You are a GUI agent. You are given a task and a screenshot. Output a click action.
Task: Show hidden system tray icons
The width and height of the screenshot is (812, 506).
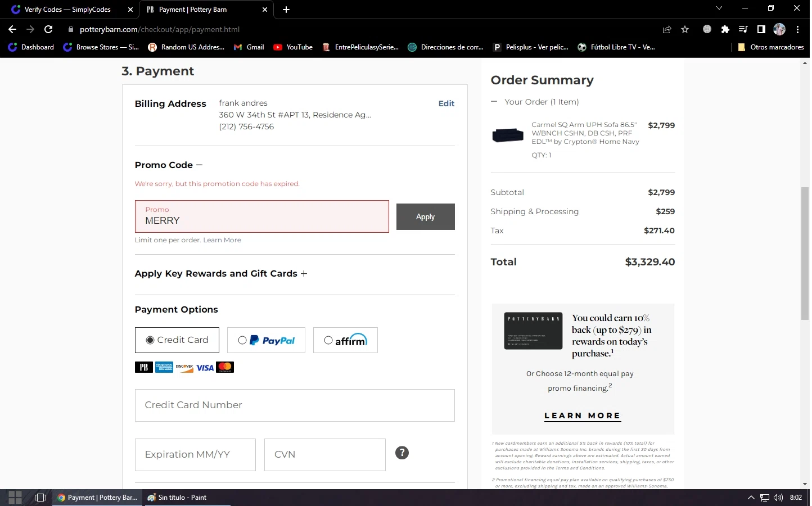(x=751, y=498)
